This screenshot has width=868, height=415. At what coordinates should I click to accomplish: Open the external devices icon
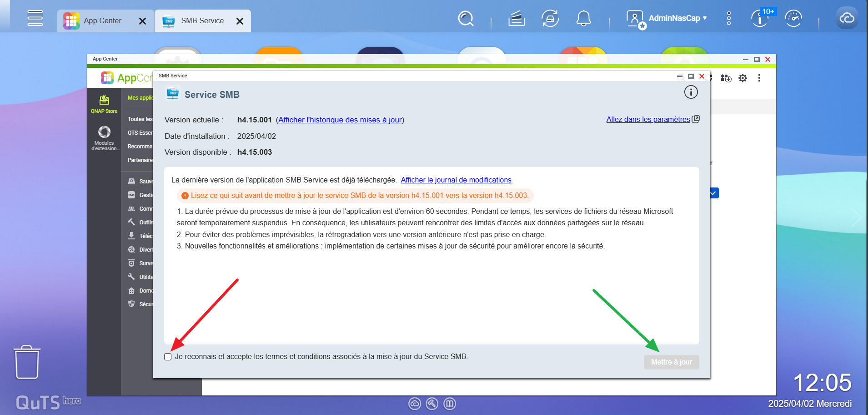[550, 19]
